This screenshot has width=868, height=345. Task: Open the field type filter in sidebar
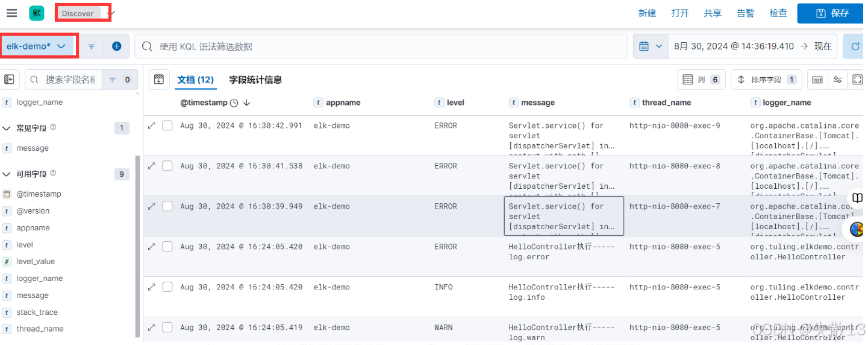click(x=119, y=80)
